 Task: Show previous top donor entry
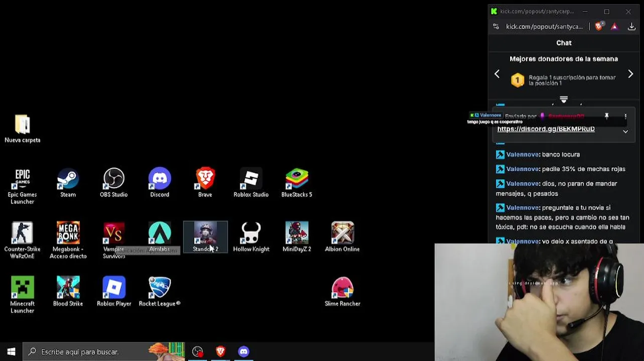click(497, 74)
